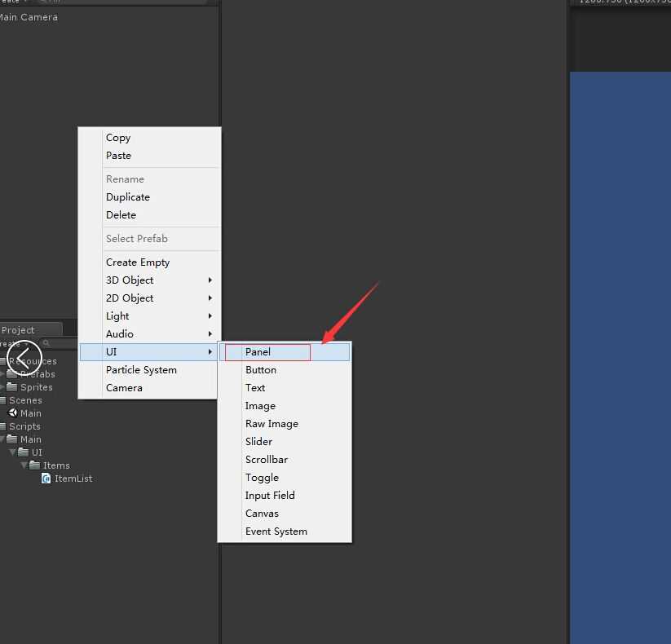Click the back arrow circle button

[x=24, y=358]
